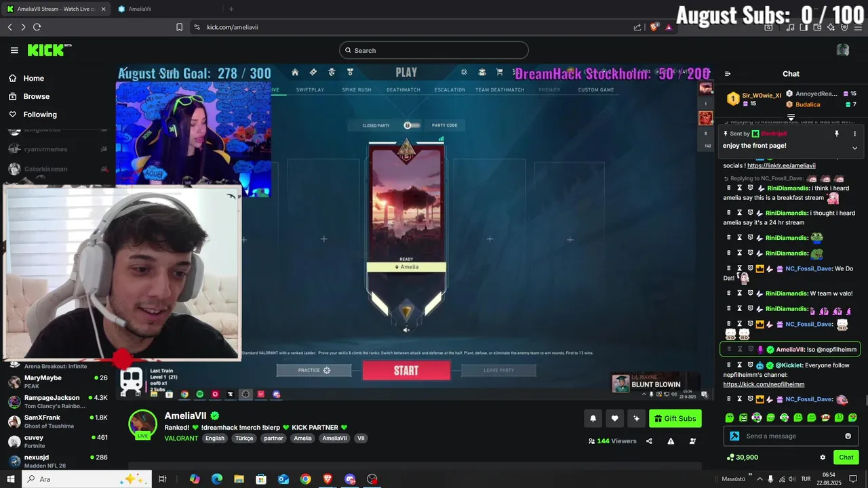Image resolution: width=868 pixels, height=488 pixels.
Task: Collapse the chat panel
Action: click(728, 74)
